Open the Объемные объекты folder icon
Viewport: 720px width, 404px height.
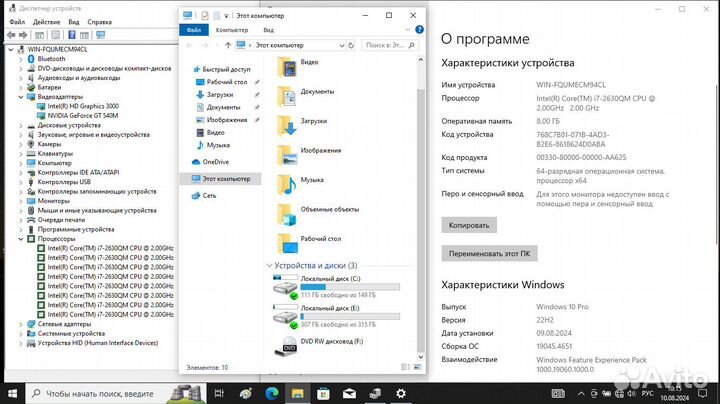[x=287, y=215]
